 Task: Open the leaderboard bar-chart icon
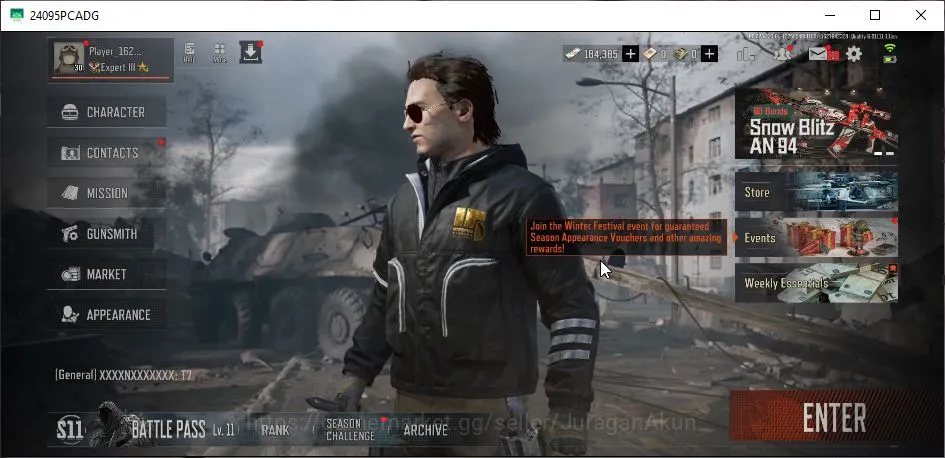(x=746, y=54)
